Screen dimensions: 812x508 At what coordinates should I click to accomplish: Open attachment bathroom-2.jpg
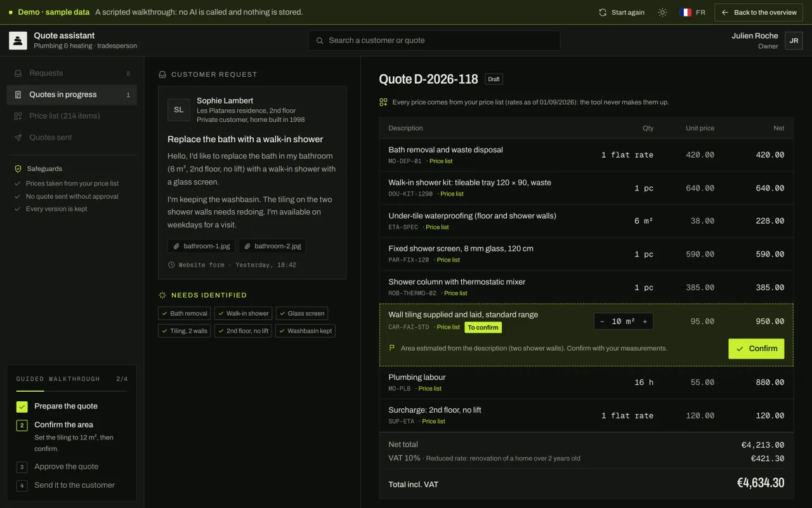(273, 246)
